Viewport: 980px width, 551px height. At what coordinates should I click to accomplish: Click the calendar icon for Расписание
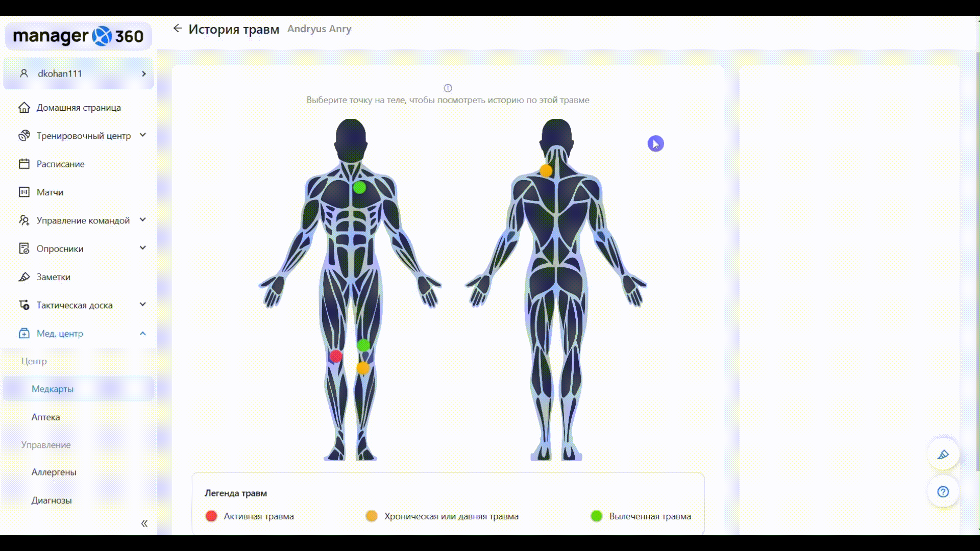pos(24,164)
